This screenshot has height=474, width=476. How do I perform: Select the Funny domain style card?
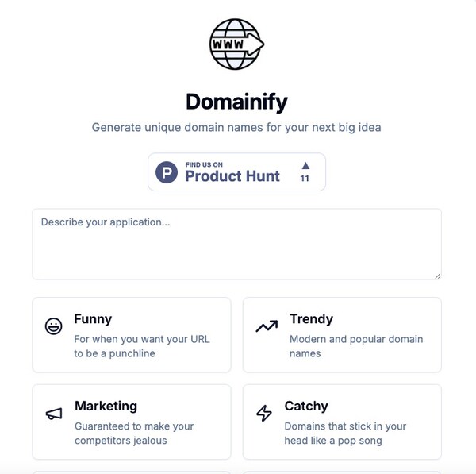pos(132,334)
